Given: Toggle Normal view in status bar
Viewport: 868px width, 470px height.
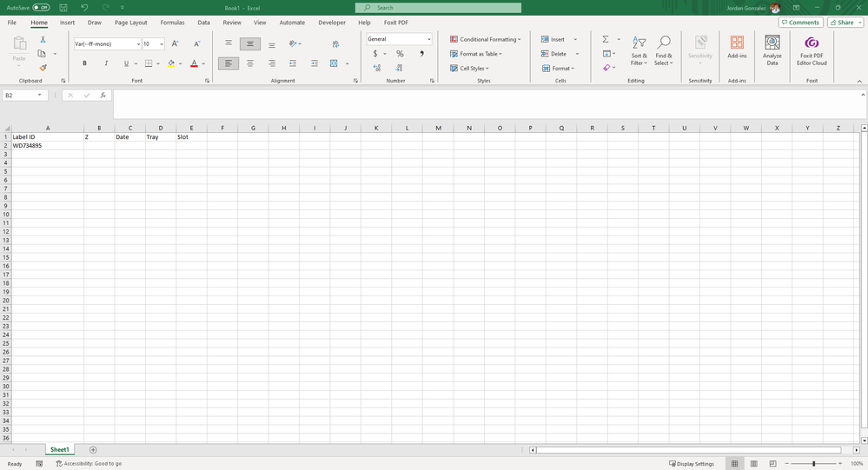Looking at the screenshot, I should coord(734,463).
